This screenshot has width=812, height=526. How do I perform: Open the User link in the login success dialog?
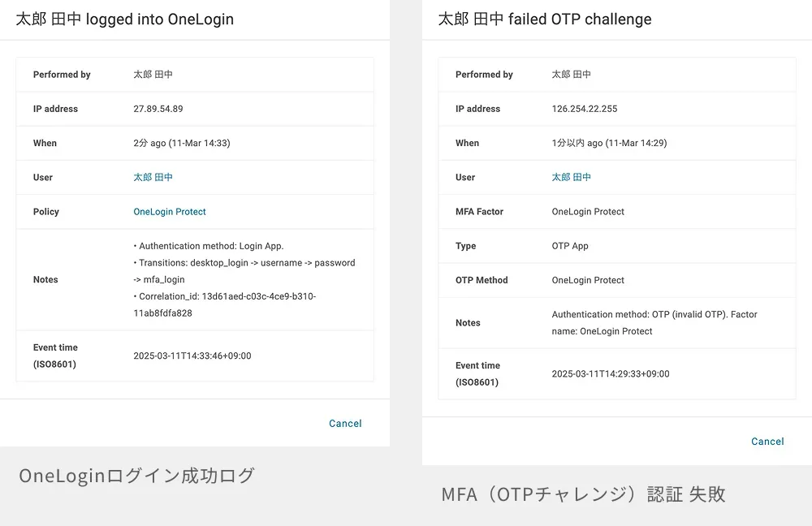153,177
